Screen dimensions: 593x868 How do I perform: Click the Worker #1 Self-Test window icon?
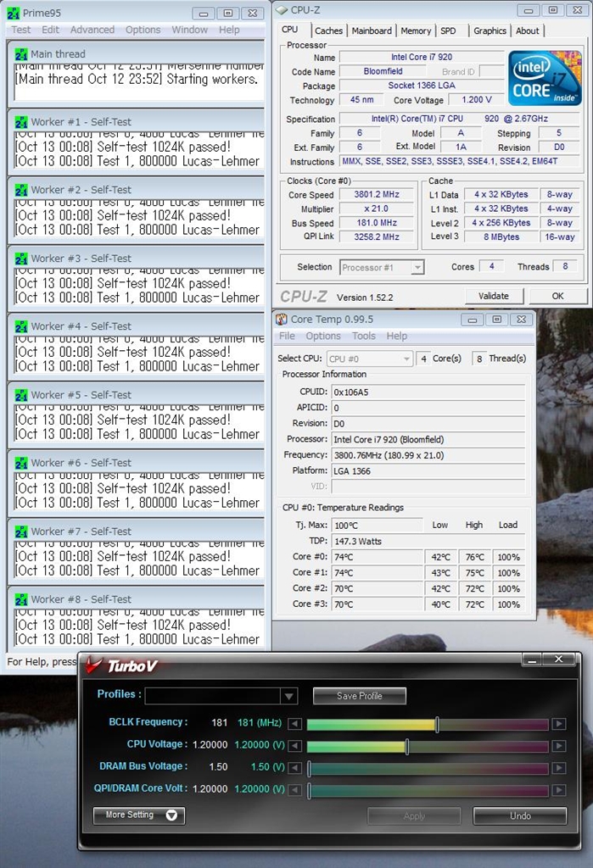click(x=21, y=122)
